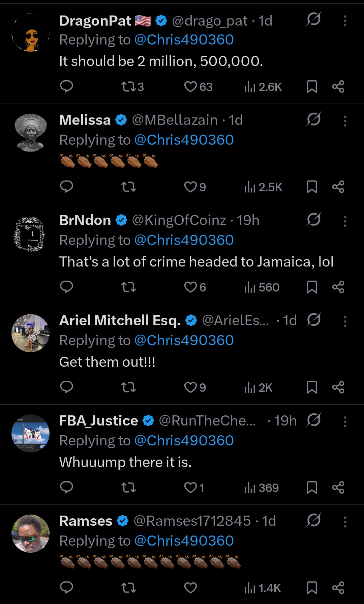Image resolution: width=364 pixels, height=604 pixels.
Task: Open Grok icon on Ramses's reply
Action: tap(314, 520)
